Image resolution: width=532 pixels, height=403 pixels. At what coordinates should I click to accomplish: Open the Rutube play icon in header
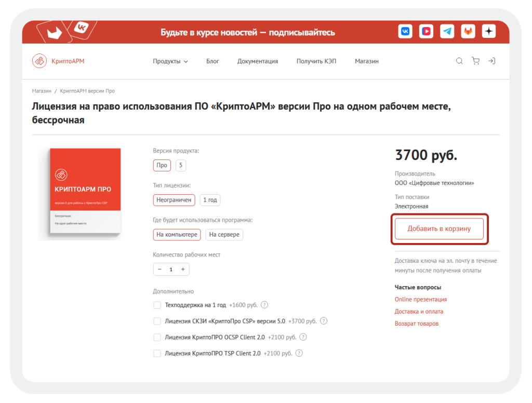point(426,31)
